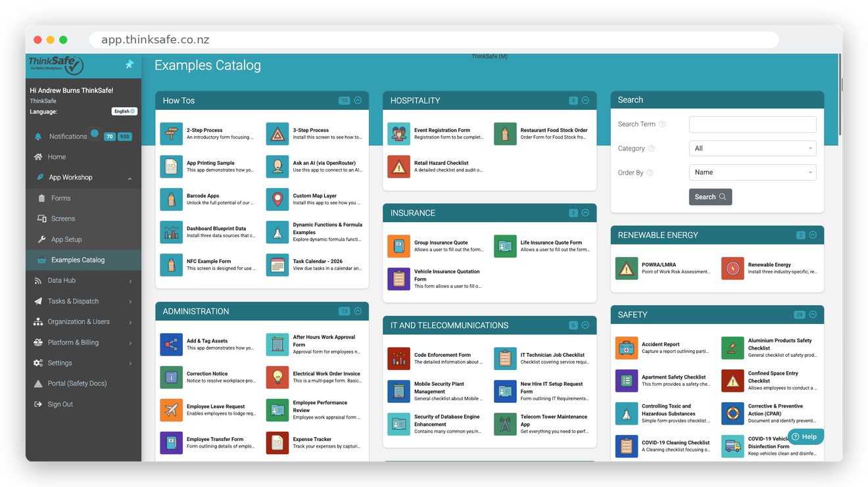The width and height of the screenshot is (868, 487).
Task: Open Accident Report first-aid icon
Action: [x=626, y=348]
